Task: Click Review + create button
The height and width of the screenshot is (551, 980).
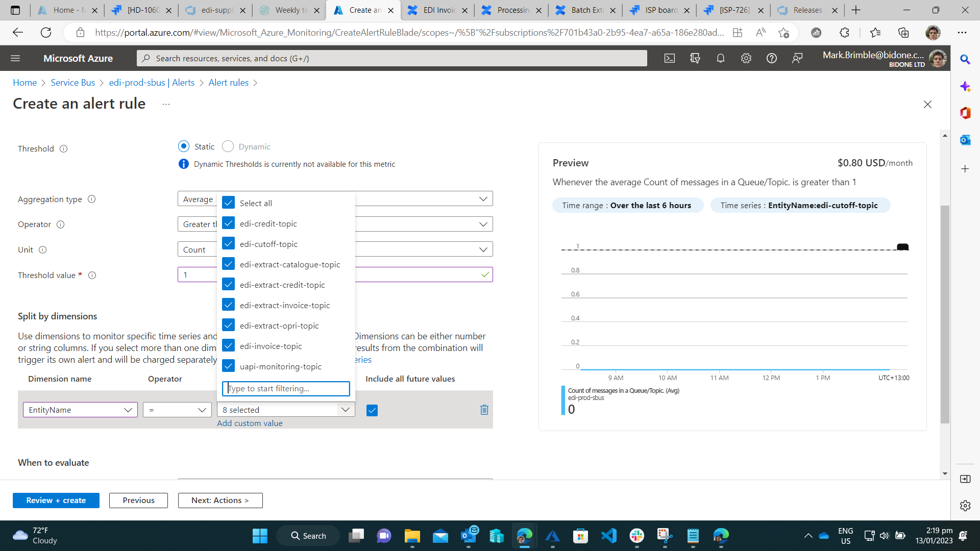Action: coord(56,500)
